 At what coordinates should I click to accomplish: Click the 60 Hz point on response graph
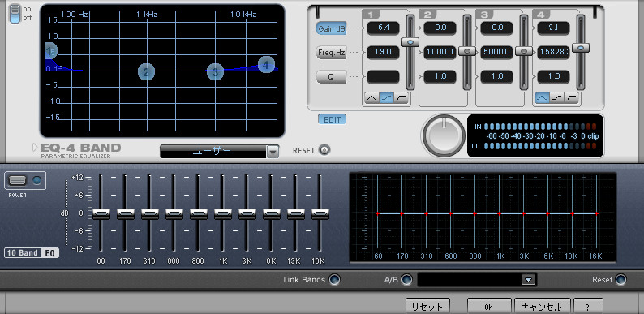click(377, 213)
